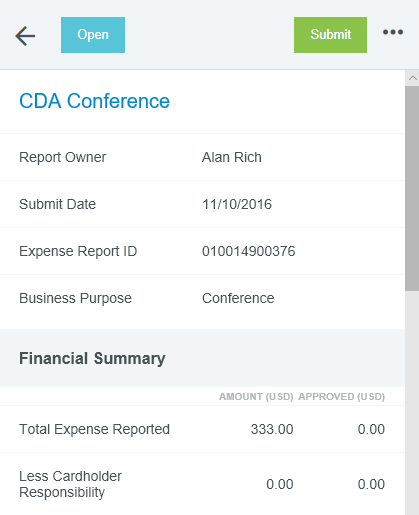This screenshot has height=515, width=419.
Task: Select the Report Owner value Alan Rich
Action: (232, 157)
